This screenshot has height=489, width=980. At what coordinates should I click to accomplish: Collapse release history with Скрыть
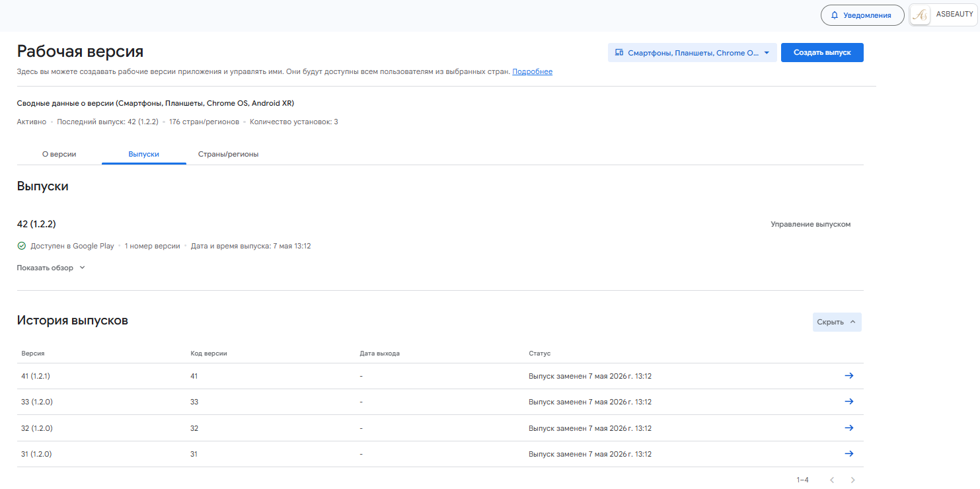[x=837, y=322]
